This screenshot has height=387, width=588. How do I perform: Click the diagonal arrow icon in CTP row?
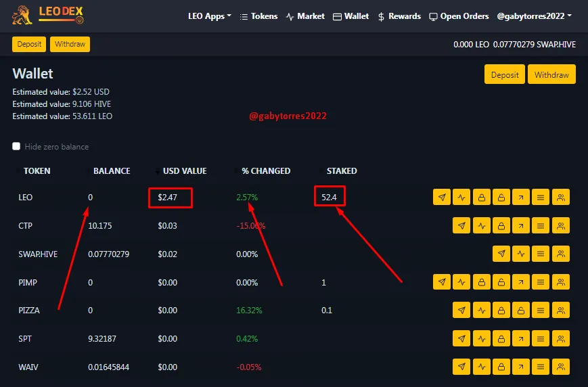click(x=521, y=226)
